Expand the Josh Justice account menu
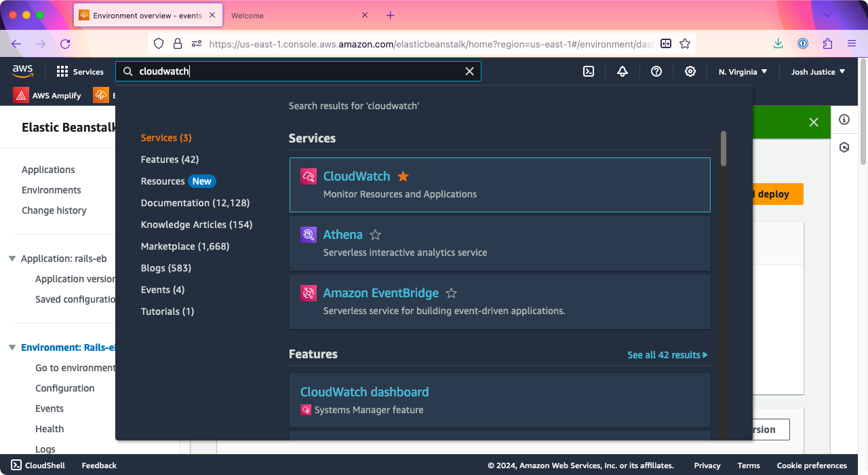The height and width of the screenshot is (475, 868). coord(818,71)
